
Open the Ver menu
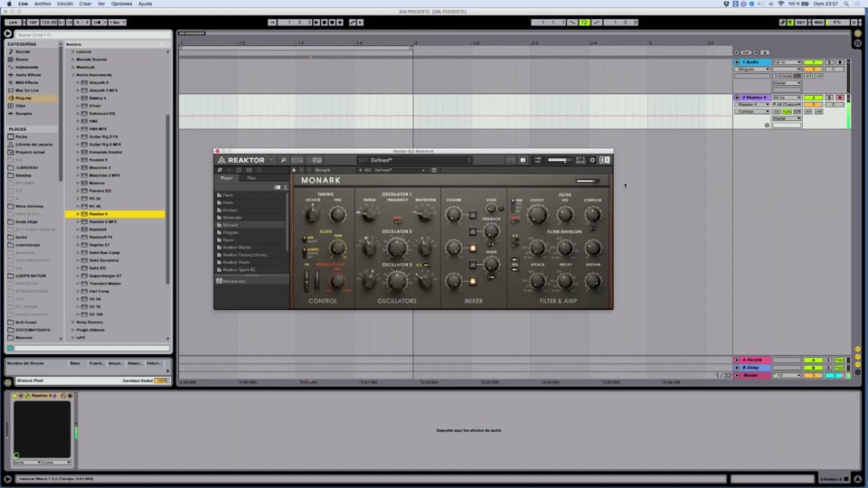coord(101,4)
